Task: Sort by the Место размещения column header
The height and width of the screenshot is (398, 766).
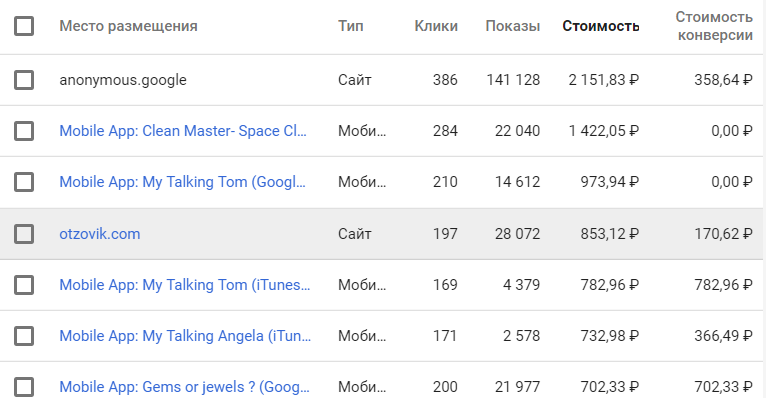Action: (128, 26)
